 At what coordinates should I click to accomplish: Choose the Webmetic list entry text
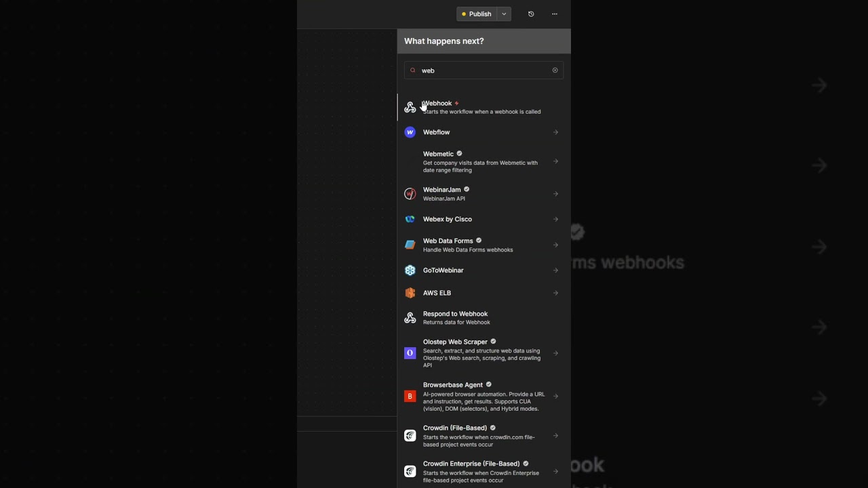438,154
